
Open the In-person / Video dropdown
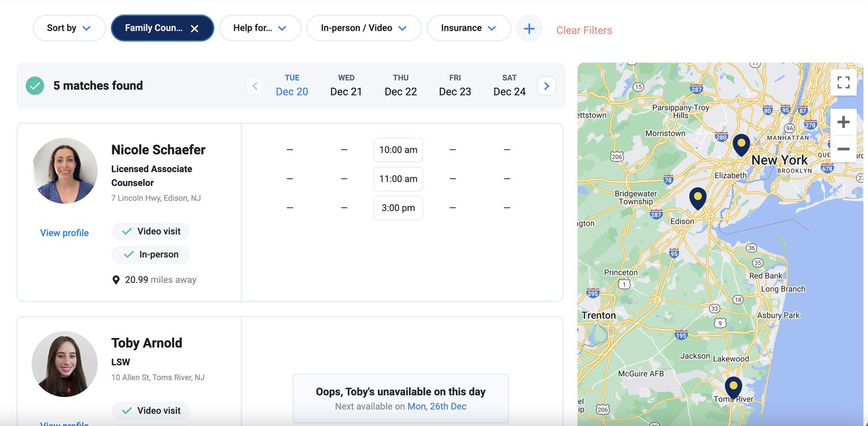coord(364,28)
